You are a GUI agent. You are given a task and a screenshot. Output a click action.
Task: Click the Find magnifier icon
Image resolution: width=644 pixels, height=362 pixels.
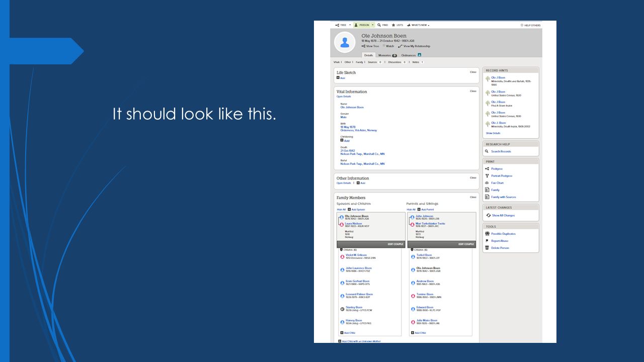[x=379, y=25]
